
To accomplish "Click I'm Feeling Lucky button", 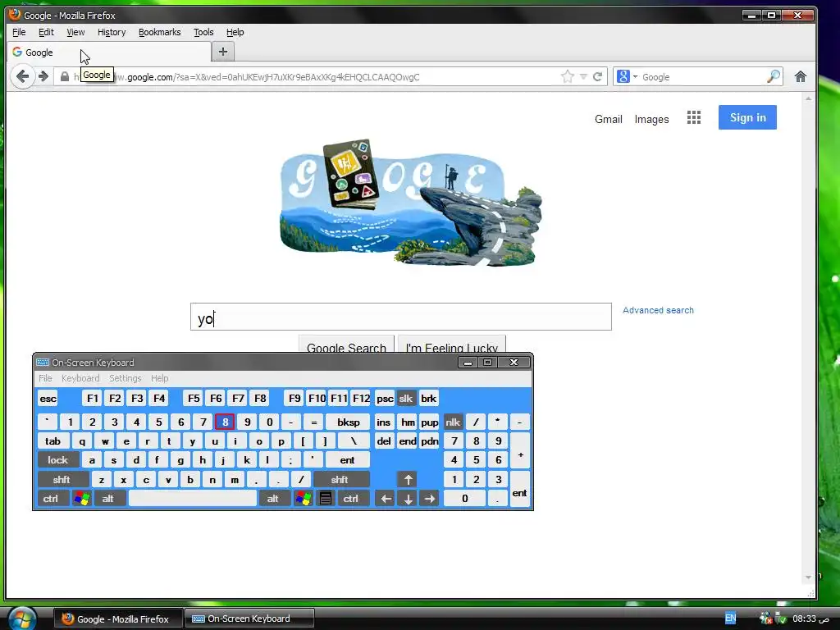I will click(x=452, y=344).
